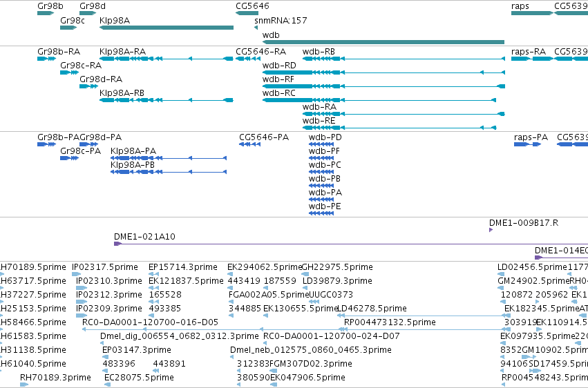Click the long wdb gene bar
This screenshot has width=588, height=388.
383,42
